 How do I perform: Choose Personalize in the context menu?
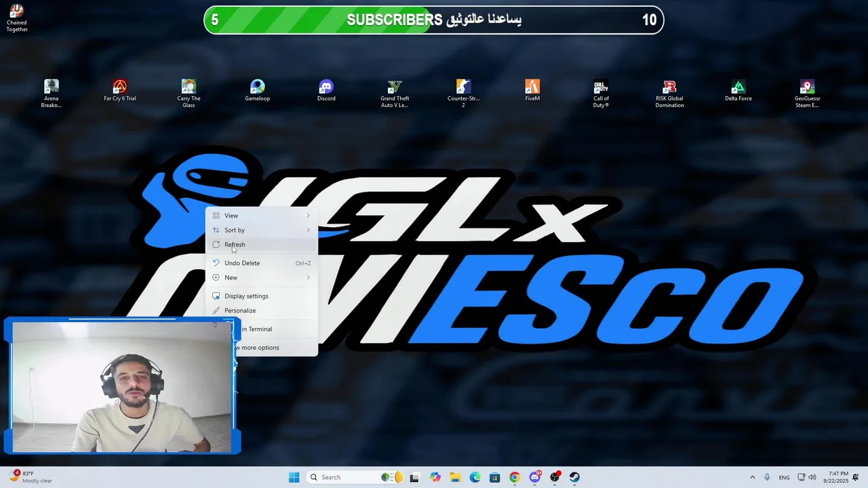(262, 310)
